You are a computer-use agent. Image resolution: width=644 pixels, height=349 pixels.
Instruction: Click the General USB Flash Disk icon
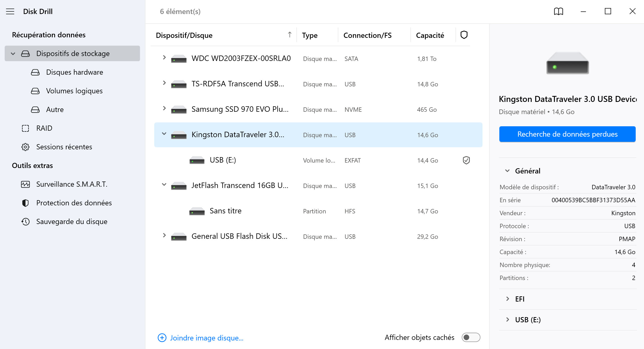tap(179, 236)
